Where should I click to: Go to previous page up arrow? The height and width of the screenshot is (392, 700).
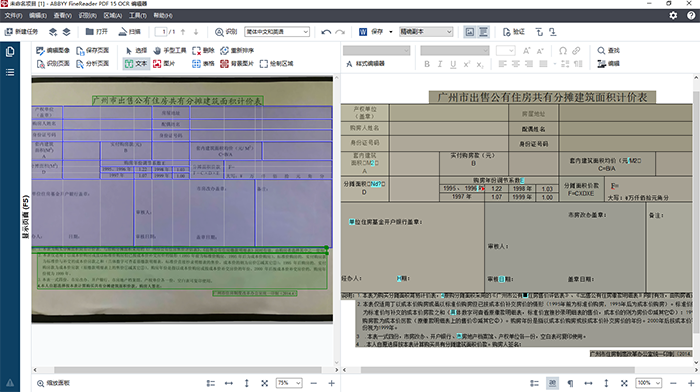[x=183, y=32]
